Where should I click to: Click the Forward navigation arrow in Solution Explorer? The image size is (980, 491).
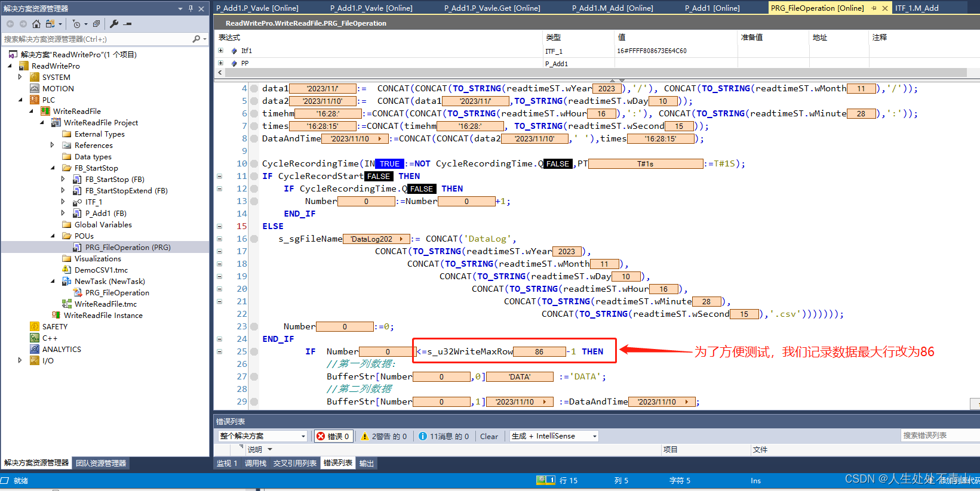coord(23,24)
